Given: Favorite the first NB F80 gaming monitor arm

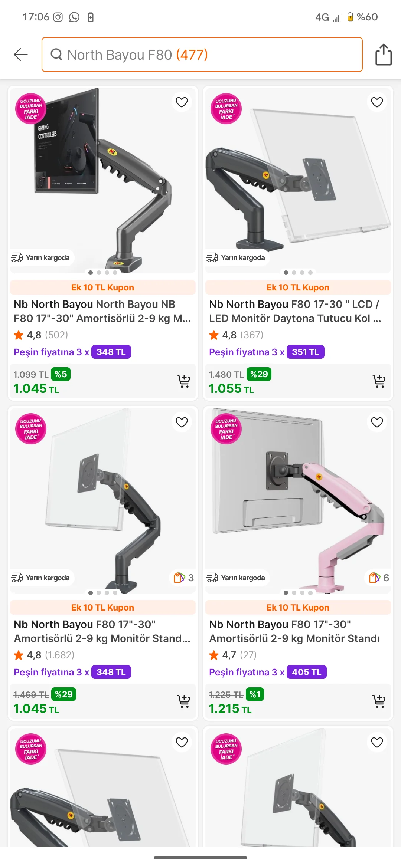Looking at the screenshot, I should point(182,102).
